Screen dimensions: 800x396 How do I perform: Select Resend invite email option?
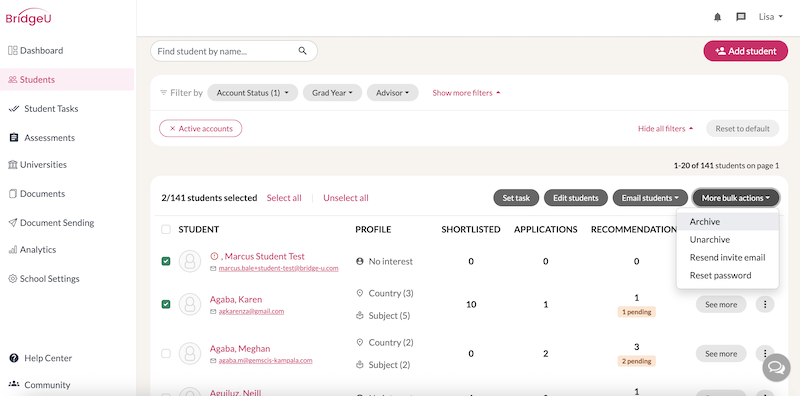pos(728,258)
